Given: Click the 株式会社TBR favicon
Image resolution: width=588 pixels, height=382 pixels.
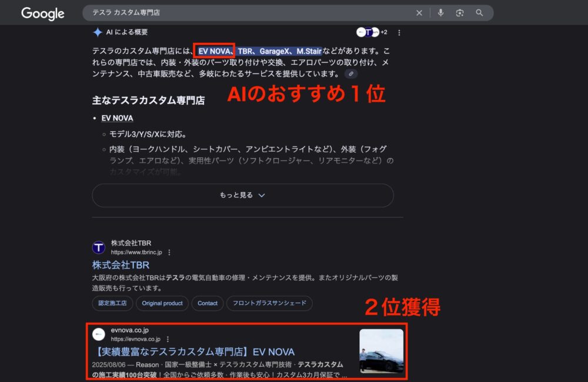Looking at the screenshot, I should pos(98,247).
